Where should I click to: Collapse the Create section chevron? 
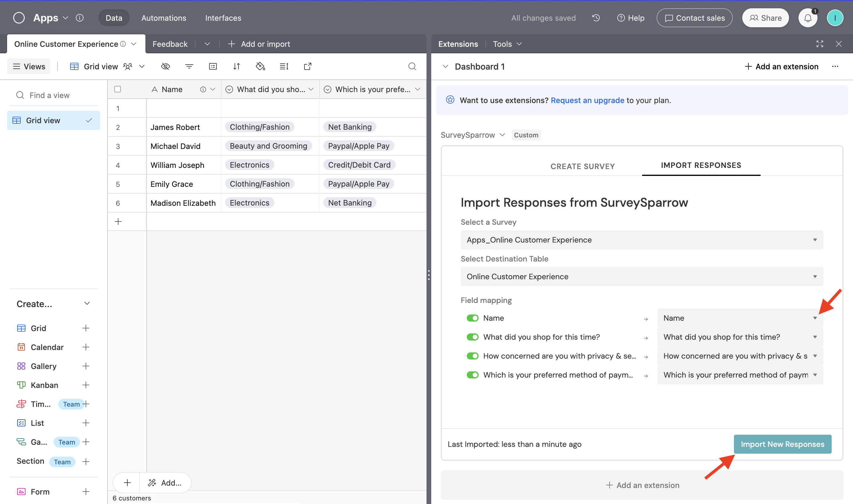click(x=87, y=304)
